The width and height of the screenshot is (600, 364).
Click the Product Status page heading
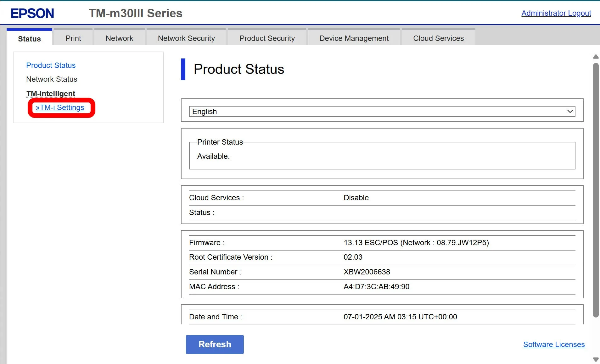click(x=239, y=69)
